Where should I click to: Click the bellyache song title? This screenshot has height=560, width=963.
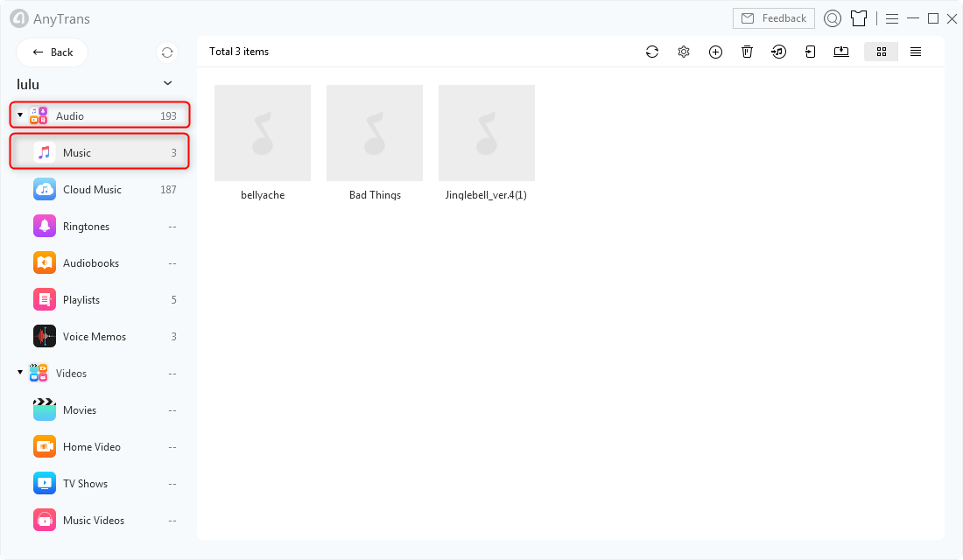pyautogui.click(x=263, y=195)
